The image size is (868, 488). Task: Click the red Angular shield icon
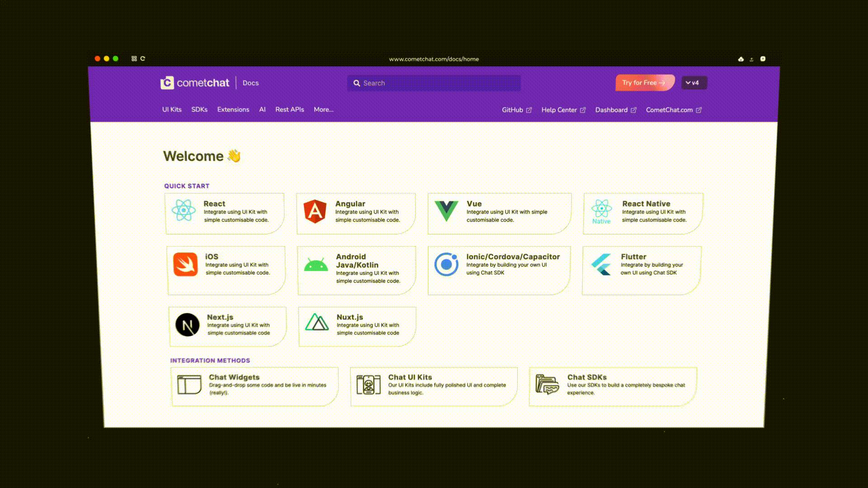pos(315,211)
